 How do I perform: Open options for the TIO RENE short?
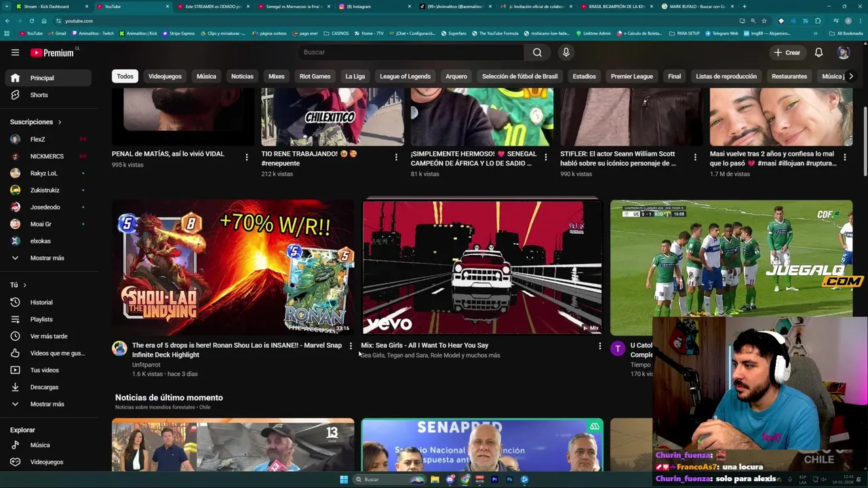pos(396,157)
